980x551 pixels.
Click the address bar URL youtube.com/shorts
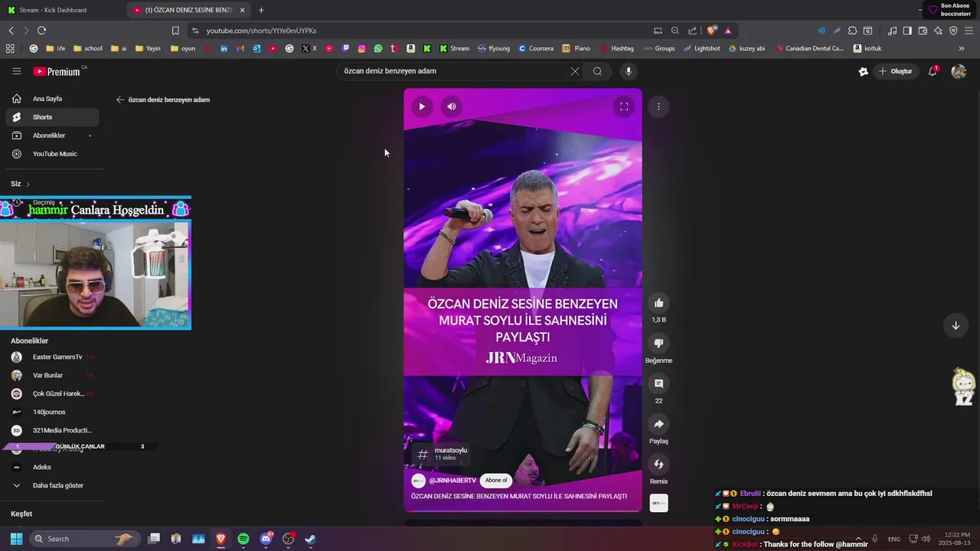pos(261,31)
